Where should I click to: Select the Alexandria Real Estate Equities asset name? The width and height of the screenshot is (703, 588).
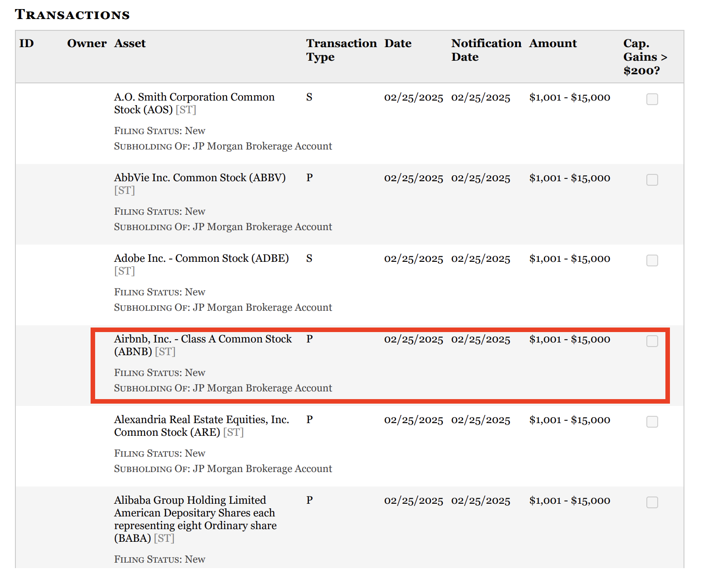click(202, 426)
